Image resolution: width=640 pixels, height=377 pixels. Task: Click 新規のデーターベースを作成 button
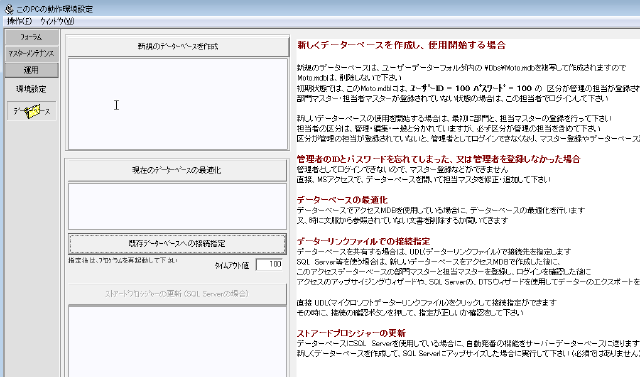coord(178,47)
